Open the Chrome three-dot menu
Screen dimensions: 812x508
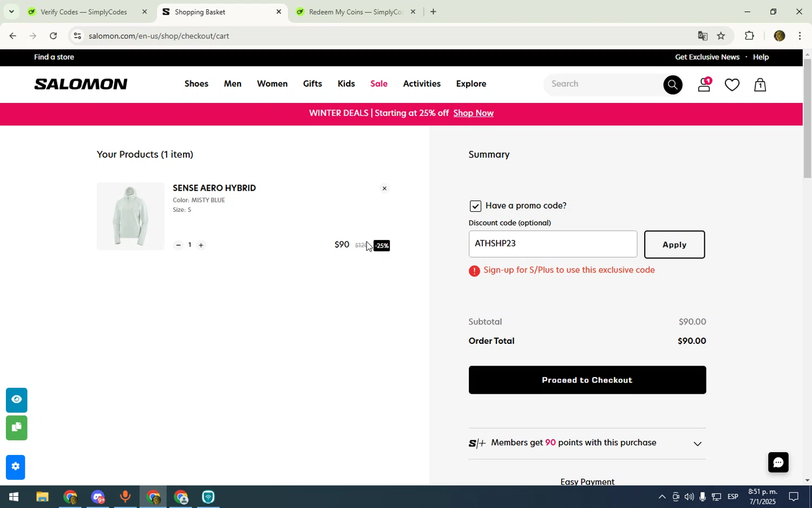(x=800, y=36)
